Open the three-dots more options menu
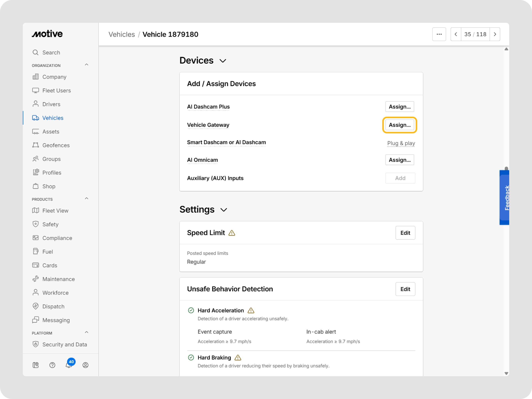Viewport: 532px width, 399px height. (x=439, y=34)
